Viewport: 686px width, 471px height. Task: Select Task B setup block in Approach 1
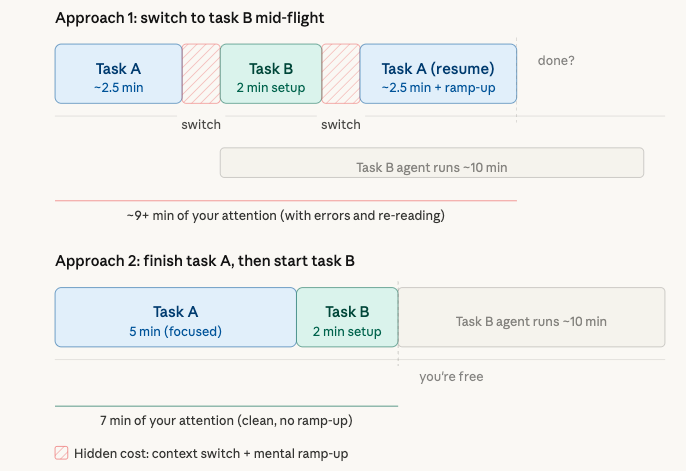(x=271, y=73)
